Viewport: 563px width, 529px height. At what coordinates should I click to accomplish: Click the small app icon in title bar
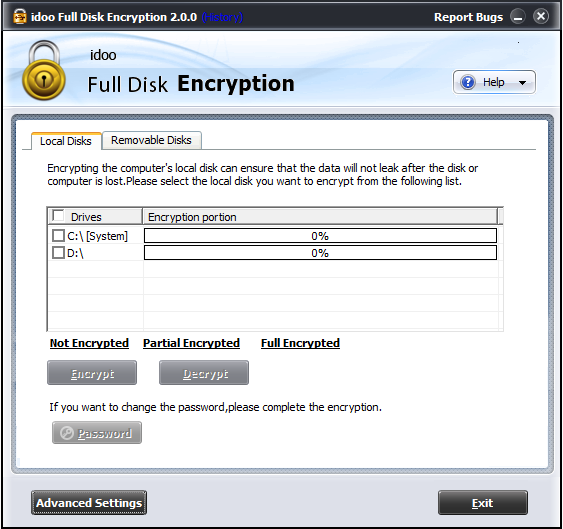click(20, 17)
